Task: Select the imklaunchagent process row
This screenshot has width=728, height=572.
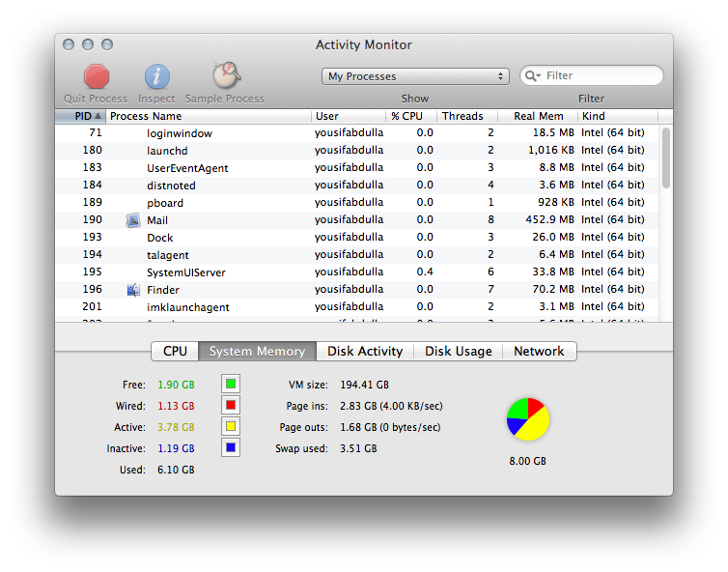Action: tap(356, 307)
